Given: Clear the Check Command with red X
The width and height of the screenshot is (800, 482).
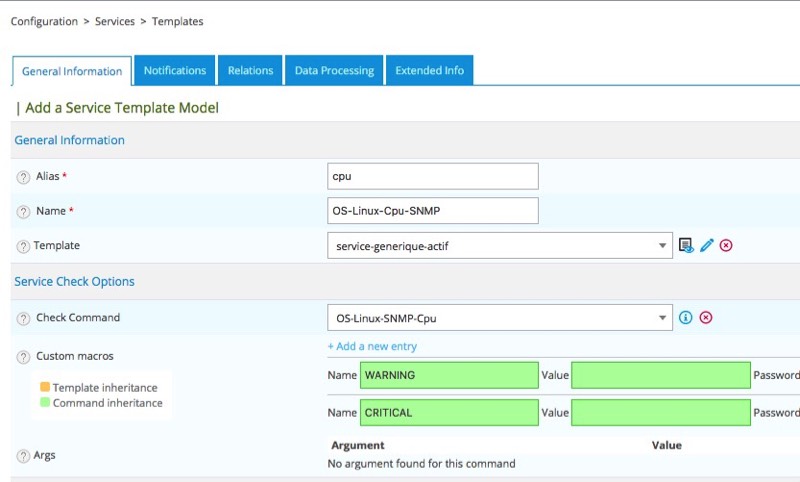Looking at the screenshot, I should (706, 318).
